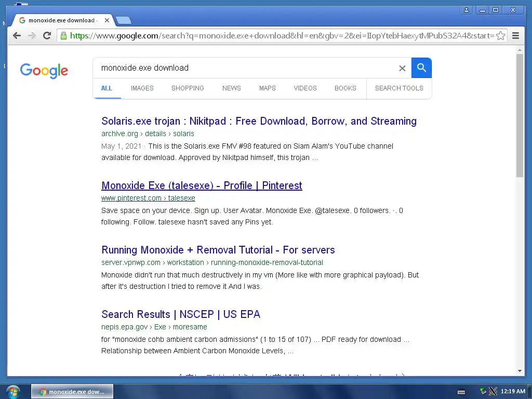Click the Chrome user profile icon in title bar

(x=467, y=10)
